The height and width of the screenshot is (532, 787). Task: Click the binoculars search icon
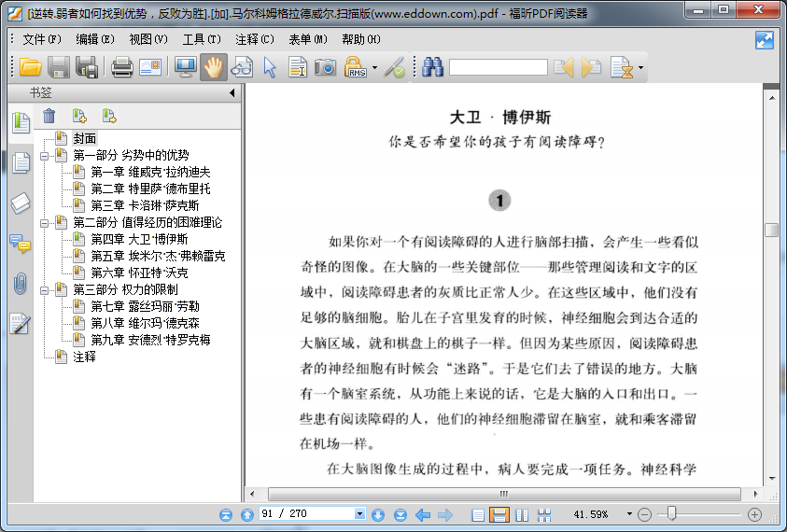click(432, 67)
